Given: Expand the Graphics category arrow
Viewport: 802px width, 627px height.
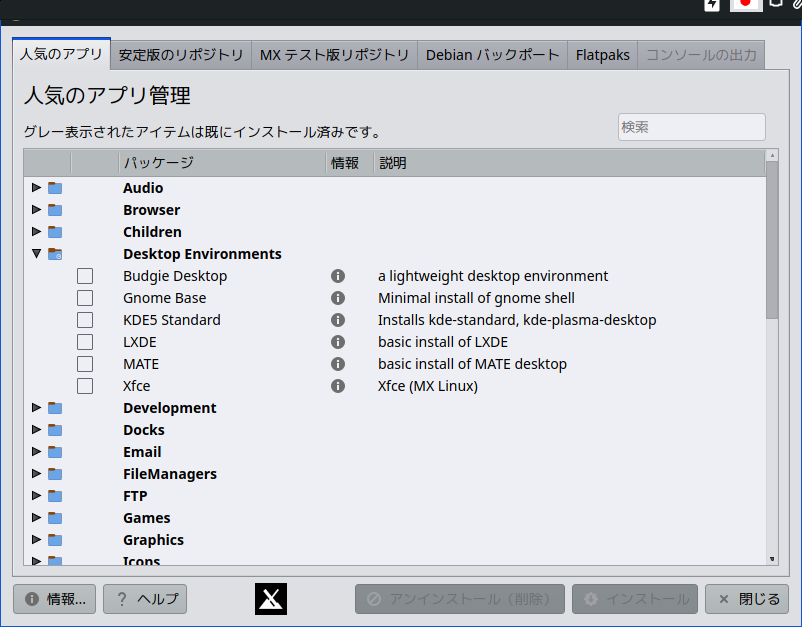Looking at the screenshot, I should [x=36, y=540].
